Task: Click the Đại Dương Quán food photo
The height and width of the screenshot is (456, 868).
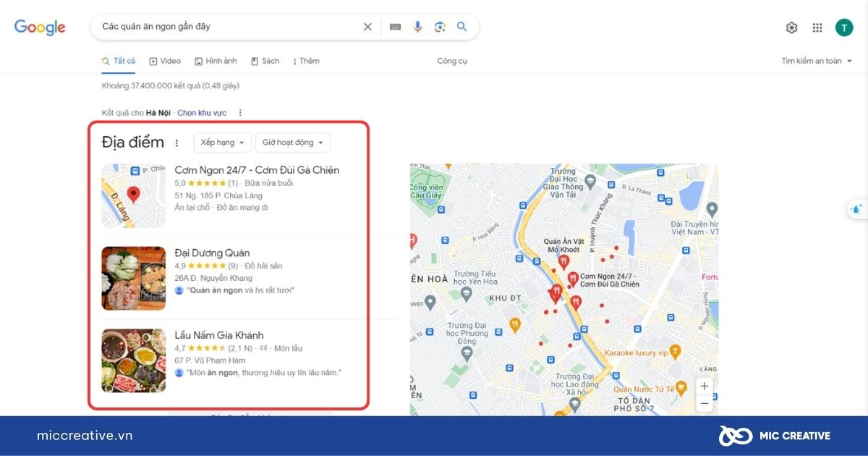Action: [x=133, y=278]
